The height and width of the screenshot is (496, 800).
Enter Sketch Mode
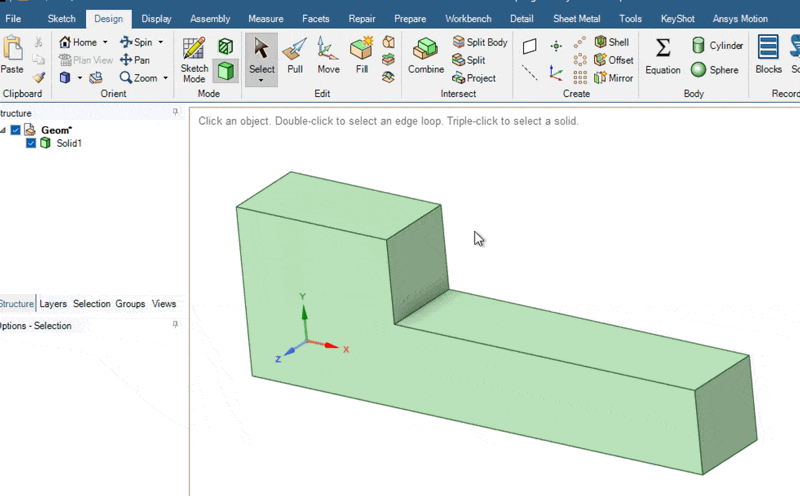194,58
